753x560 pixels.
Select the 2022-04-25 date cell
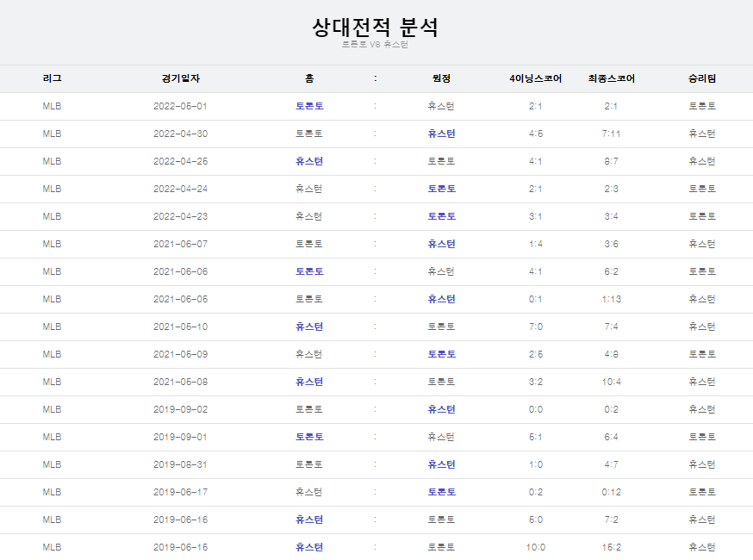coord(181,161)
